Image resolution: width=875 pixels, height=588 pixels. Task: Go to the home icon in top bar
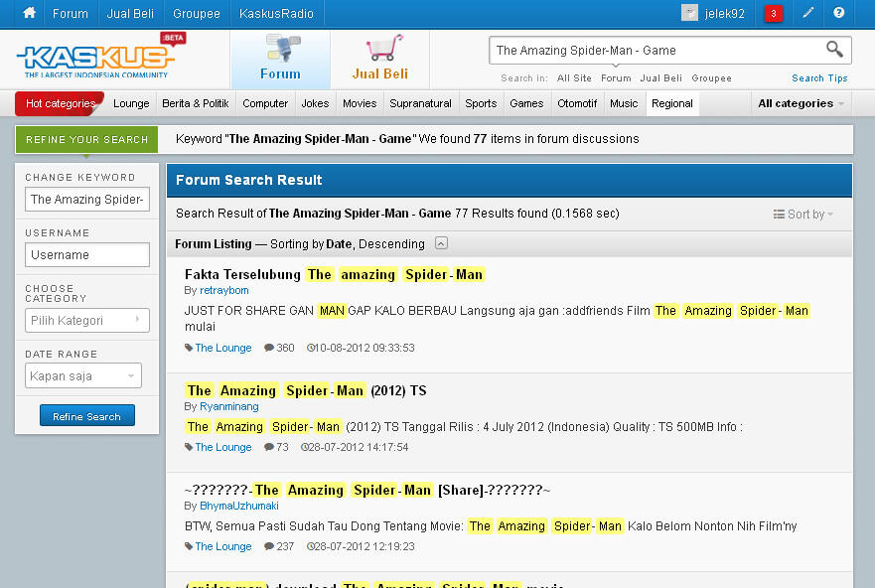coord(30,13)
